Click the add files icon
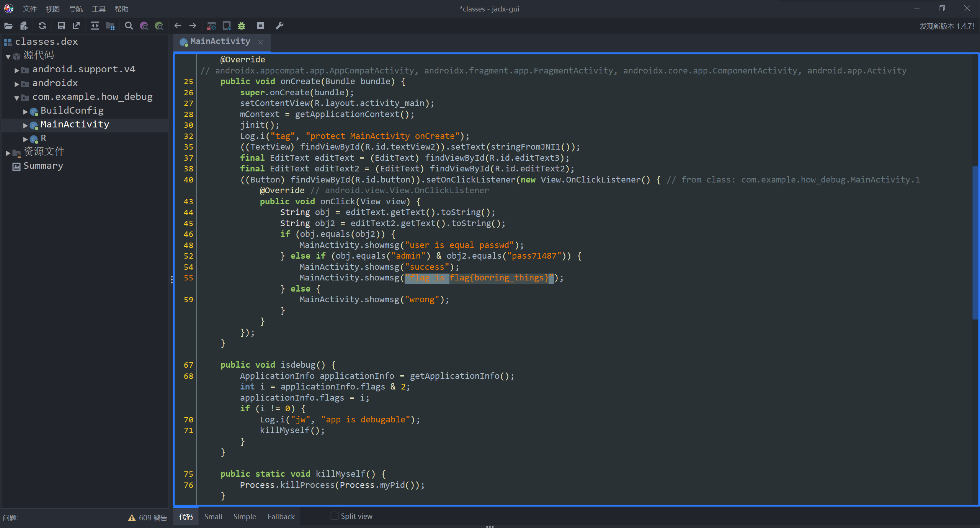Screen dimensions: 980x528 (x=24, y=26)
